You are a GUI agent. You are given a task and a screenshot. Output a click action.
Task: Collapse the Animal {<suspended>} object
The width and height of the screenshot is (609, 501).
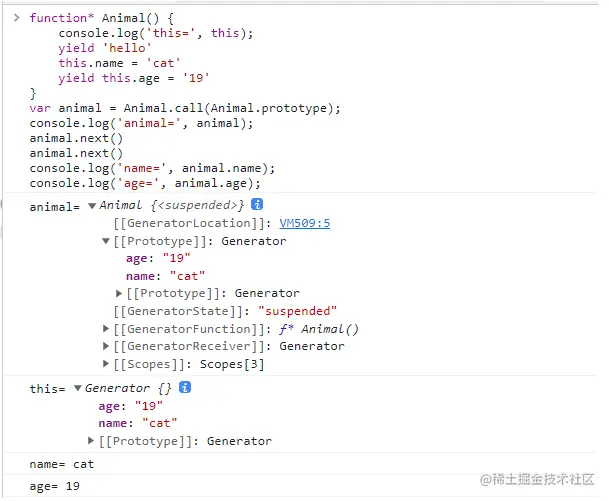coord(92,205)
